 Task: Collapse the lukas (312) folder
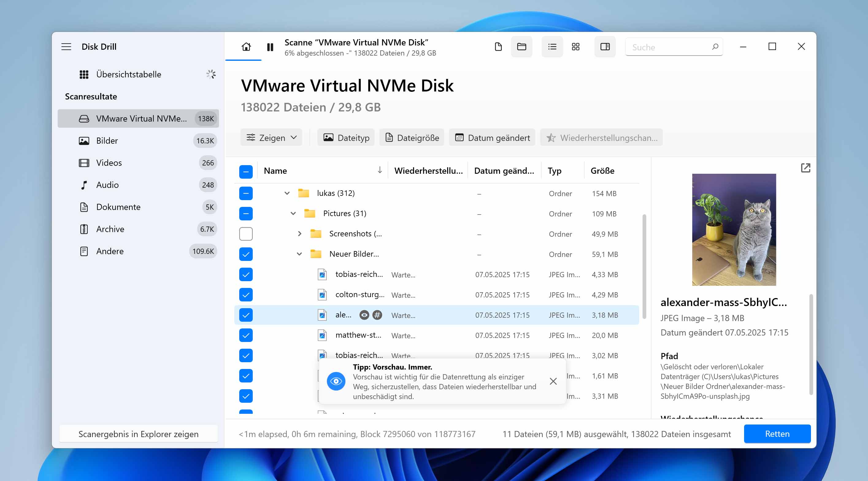coord(287,193)
